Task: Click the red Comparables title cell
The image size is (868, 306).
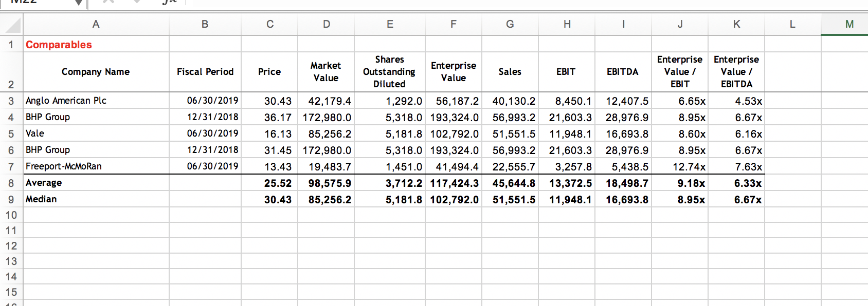Action: pyautogui.click(x=96, y=44)
